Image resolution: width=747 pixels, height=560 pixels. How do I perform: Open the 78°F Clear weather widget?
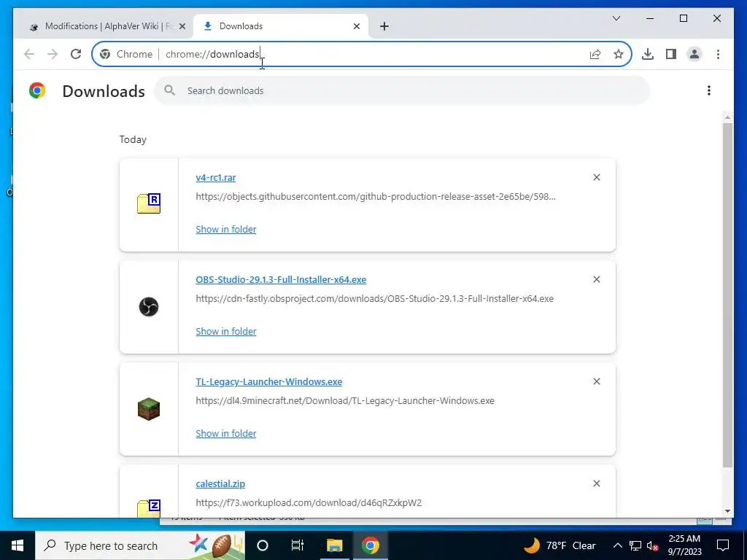(x=560, y=545)
